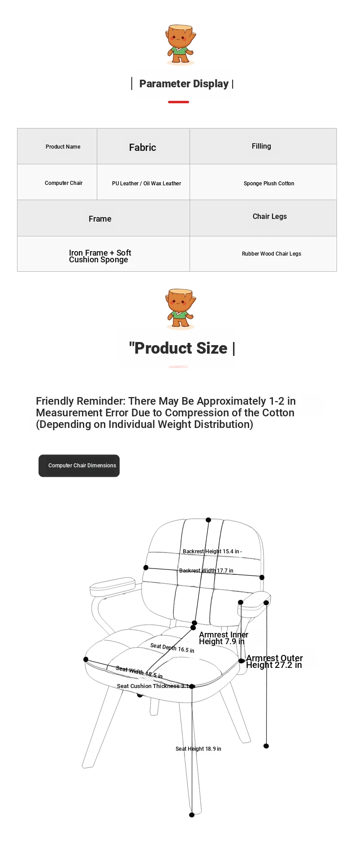
Task: Click the Backrest Width 17.7 in label
Action: pos(206,571)
